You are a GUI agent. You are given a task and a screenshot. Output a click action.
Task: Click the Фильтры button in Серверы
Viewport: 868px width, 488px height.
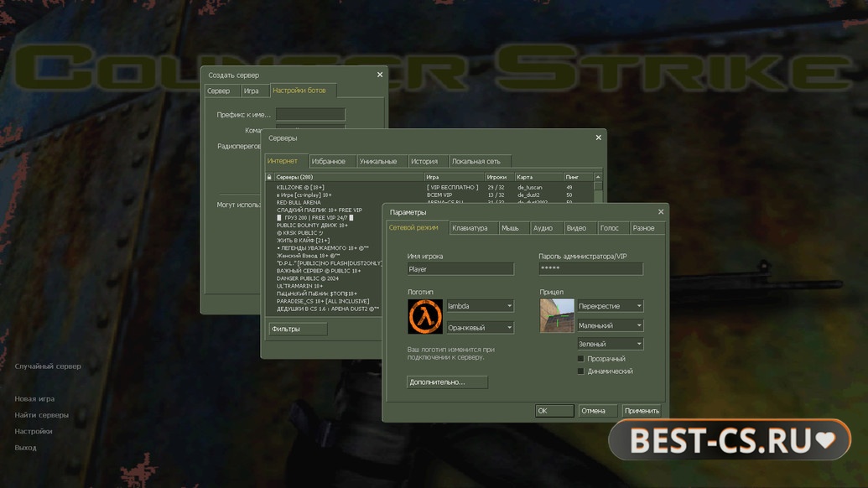pyautogui.click(x=298, y=329)
